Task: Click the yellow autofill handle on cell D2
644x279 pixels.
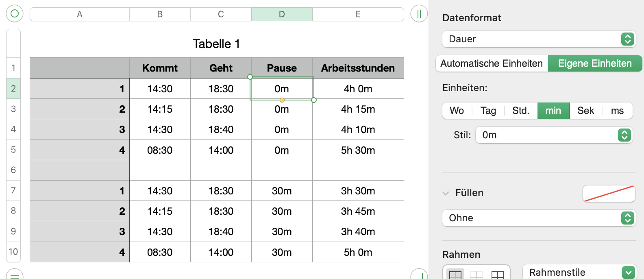Action: (282, 100)
